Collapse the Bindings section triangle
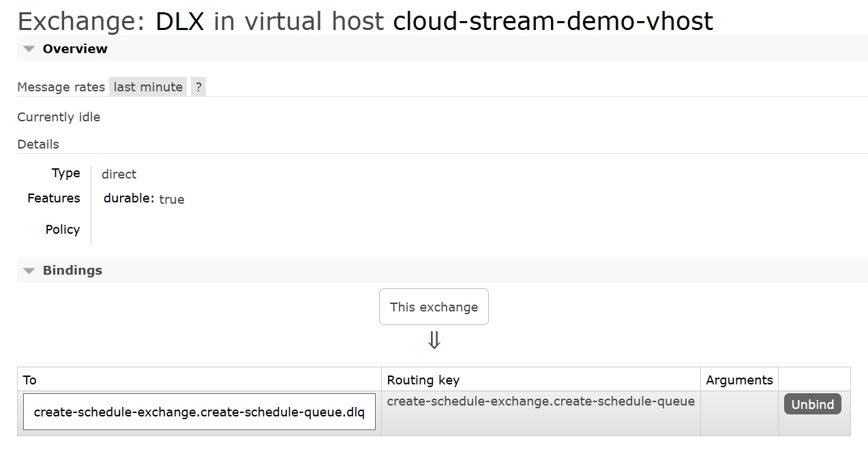Image resolution: width=868 pixels, height=458 pixels. pos(29,271)
